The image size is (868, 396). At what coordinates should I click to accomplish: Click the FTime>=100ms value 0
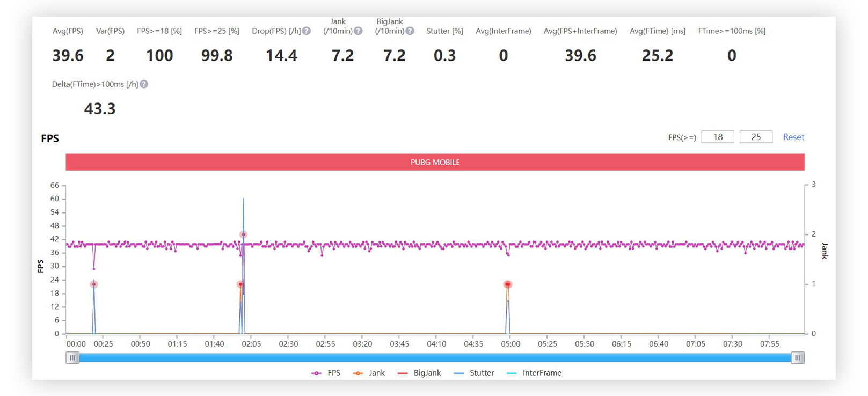click(732, 55)
